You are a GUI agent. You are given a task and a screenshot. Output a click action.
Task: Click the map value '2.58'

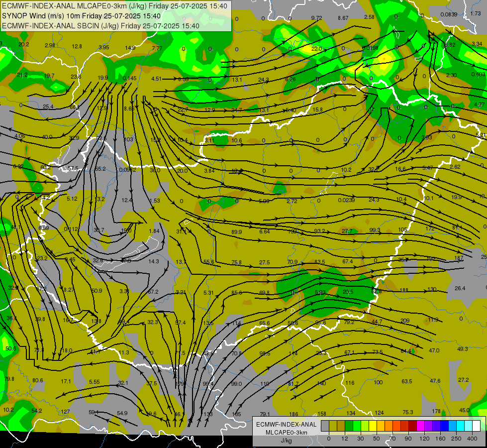click(369, 17)
